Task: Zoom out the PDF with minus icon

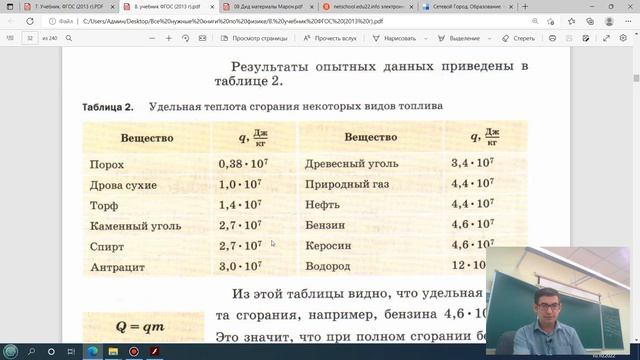Action: [x=152, y=38]
